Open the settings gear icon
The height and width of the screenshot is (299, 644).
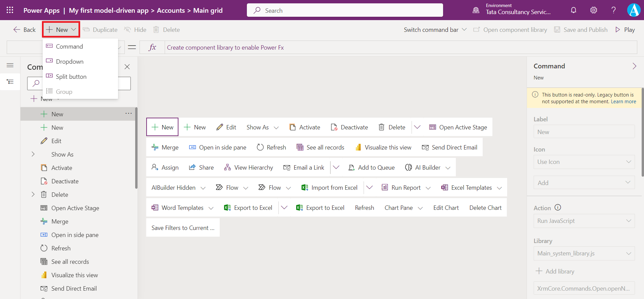coord(594,10)
